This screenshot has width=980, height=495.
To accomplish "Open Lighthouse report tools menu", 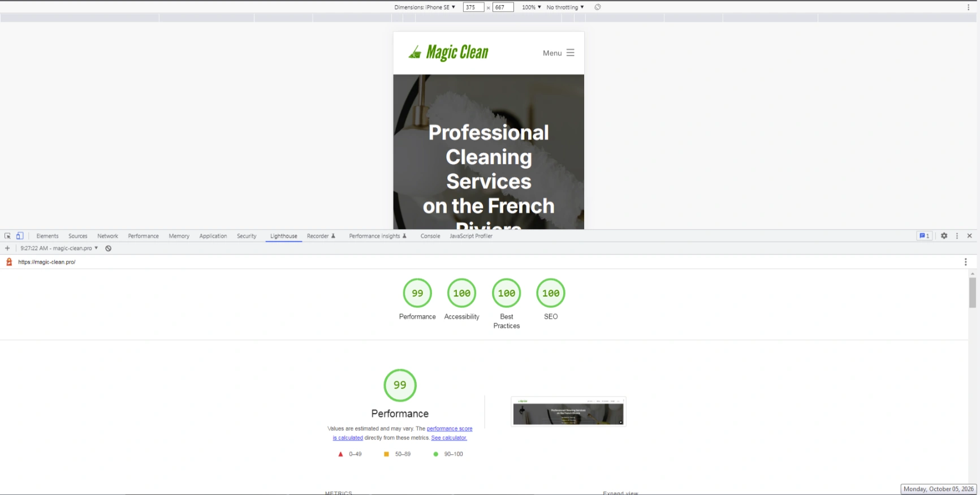I will pos(965,262).
